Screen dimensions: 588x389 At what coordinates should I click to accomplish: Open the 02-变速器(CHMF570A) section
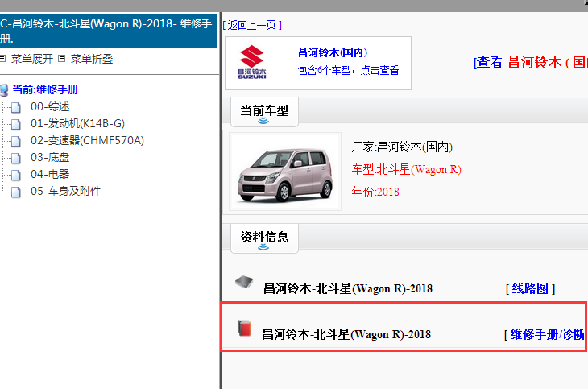pos(87,140)
